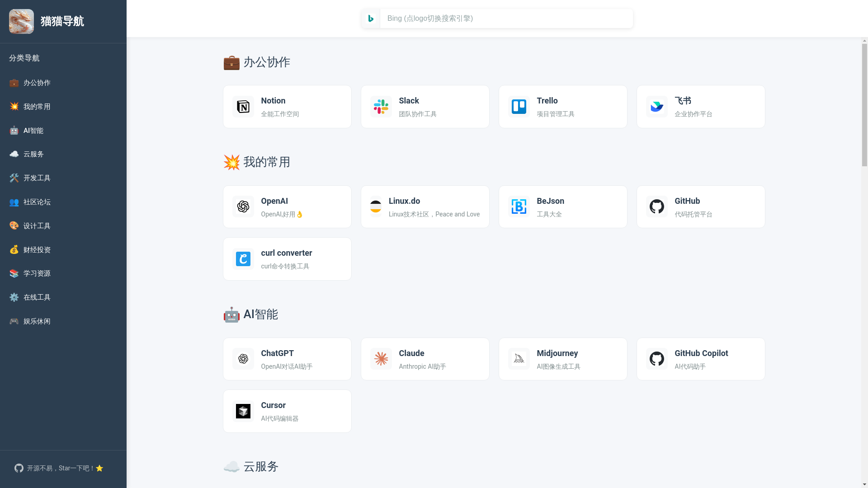Image resolution: width=868 pixels, height=488 pixels.
Task: Click the GitHub octocat icon in 我的常用
Action: (657, 206)
